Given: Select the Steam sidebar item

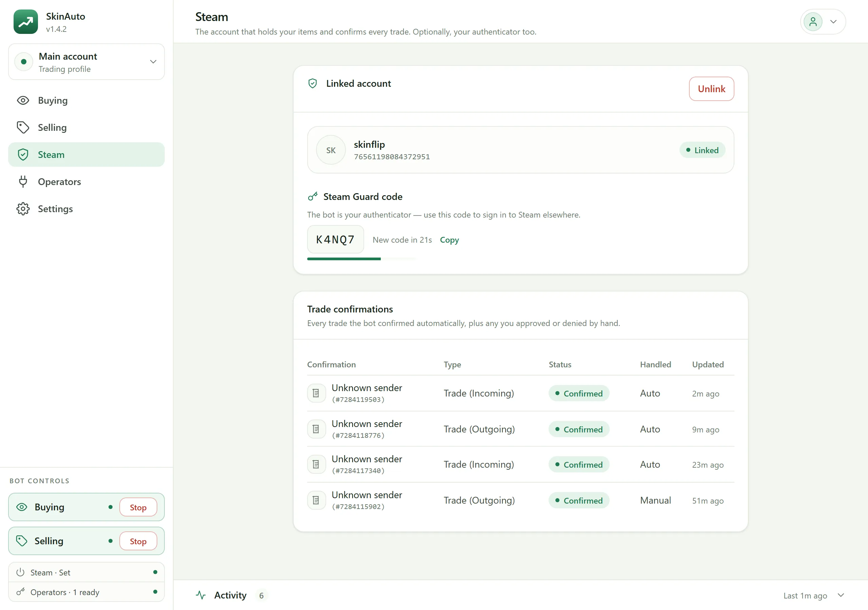Looking at the screenshot, I should (86, 155).
